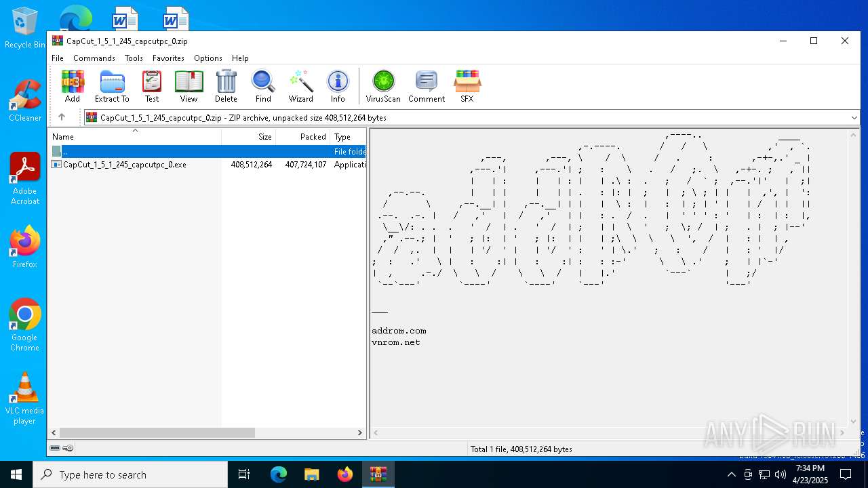Click the network icon in the tray
Viewport: 868px width, 488px height.
click(x=764, y=474)
